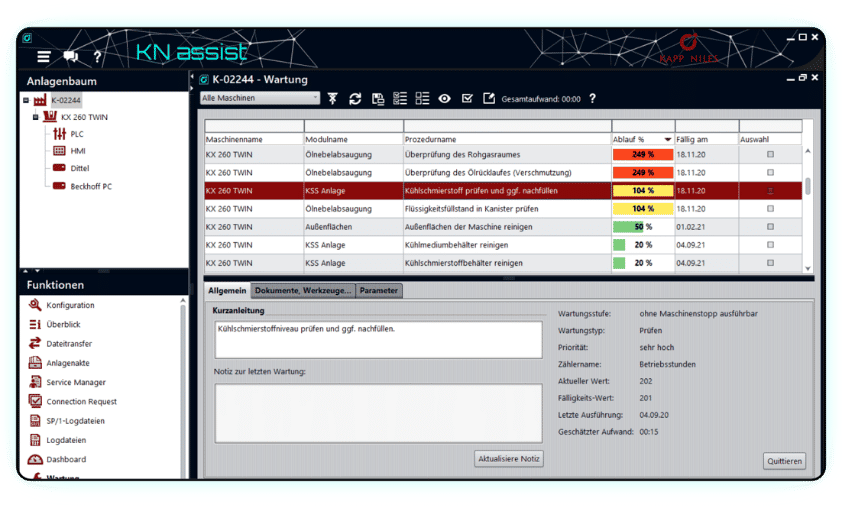Check Auswahl for Kühlschmierstoffbehälter reinigen
This screenshot has width=842, height=508.
771,263
